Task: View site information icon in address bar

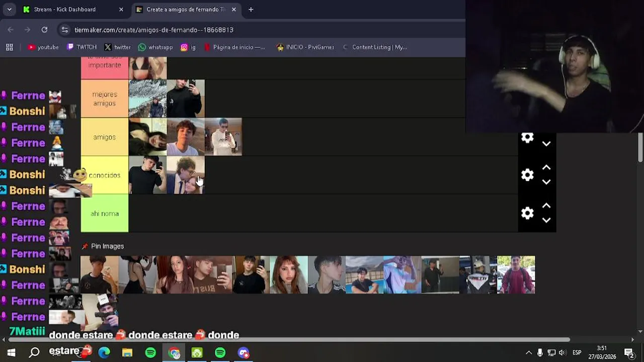Action: click(64, 30)
